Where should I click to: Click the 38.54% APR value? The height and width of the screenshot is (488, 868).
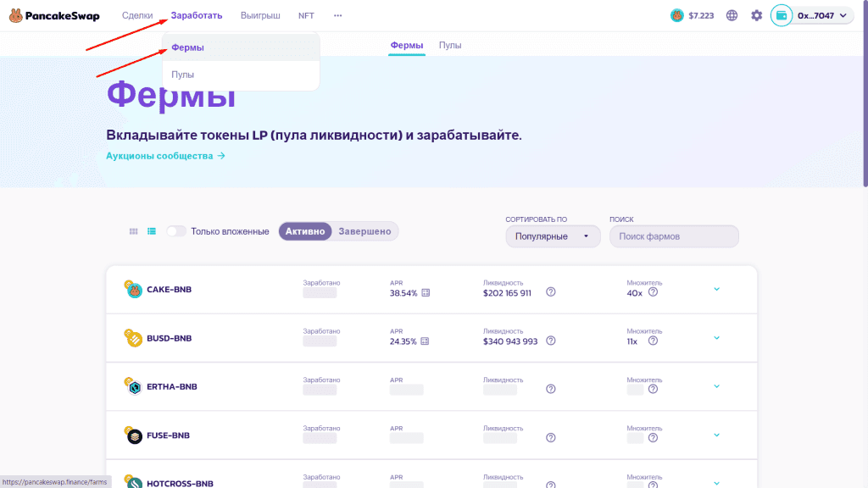[x=403, y=293]
